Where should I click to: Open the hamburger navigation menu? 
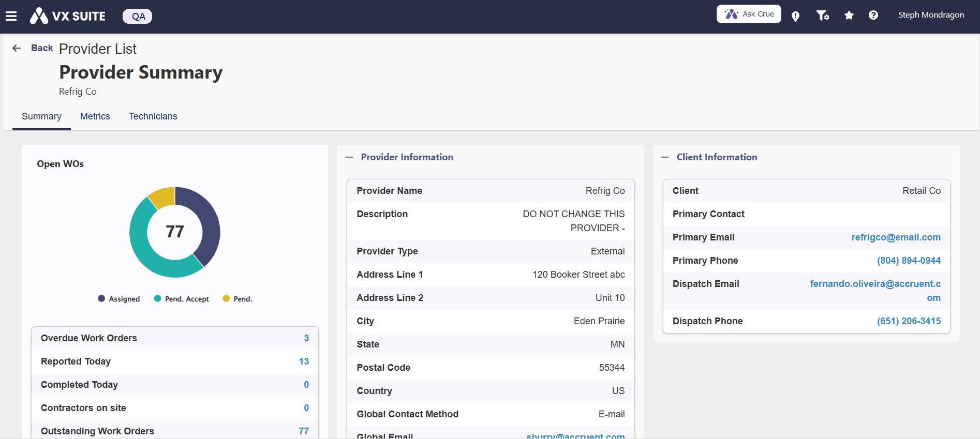point(11,16)
